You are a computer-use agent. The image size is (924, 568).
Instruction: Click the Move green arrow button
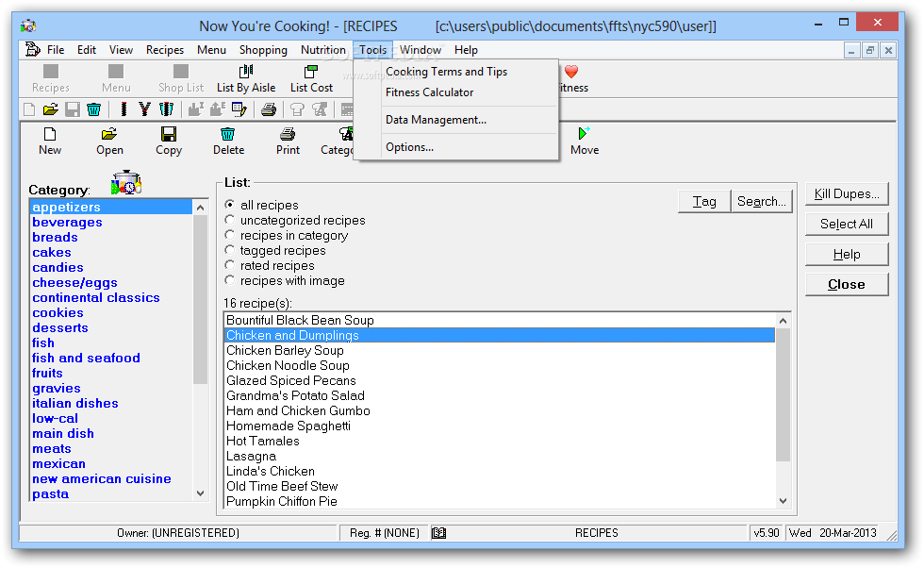(x=584, y=141)
